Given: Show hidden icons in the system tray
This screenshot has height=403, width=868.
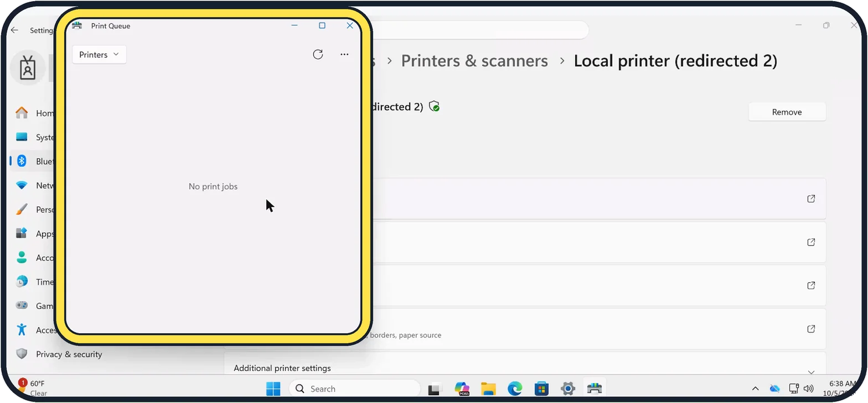Looking at the screenshot, I should (x=755, y=389).
